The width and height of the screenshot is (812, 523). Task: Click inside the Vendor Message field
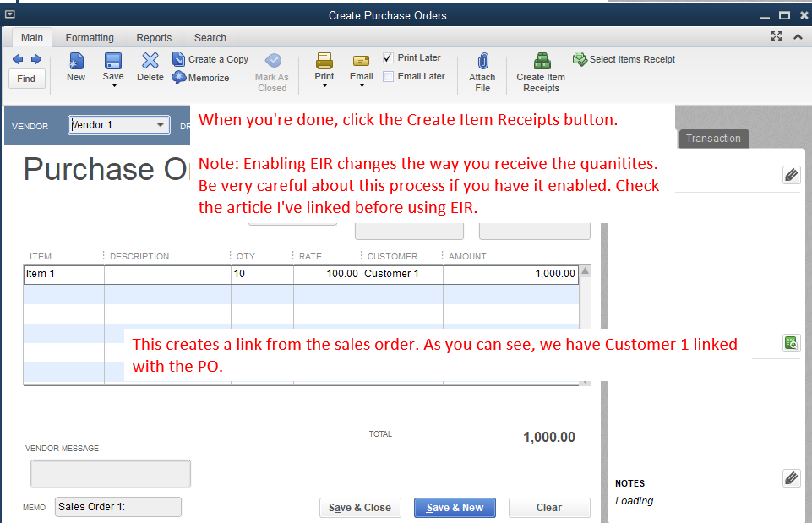point(110,474)
